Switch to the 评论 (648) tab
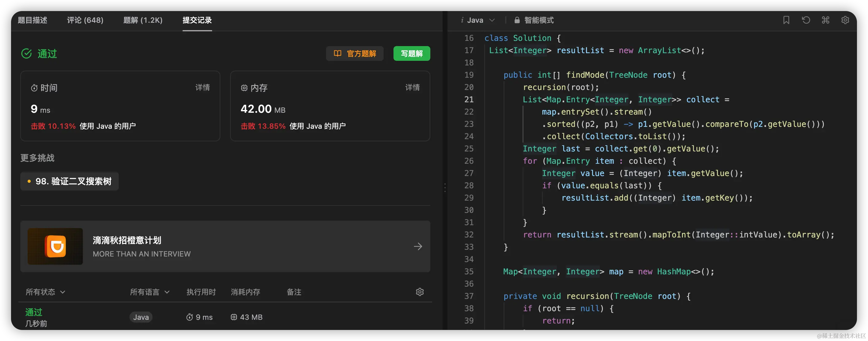The image size is (868, 341). [x=85, y=20]
